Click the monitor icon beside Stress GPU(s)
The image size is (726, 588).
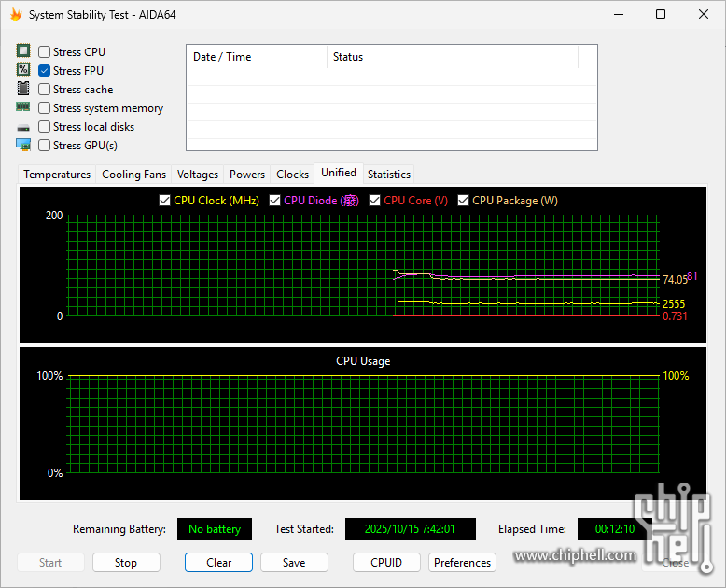pos(23,146)
